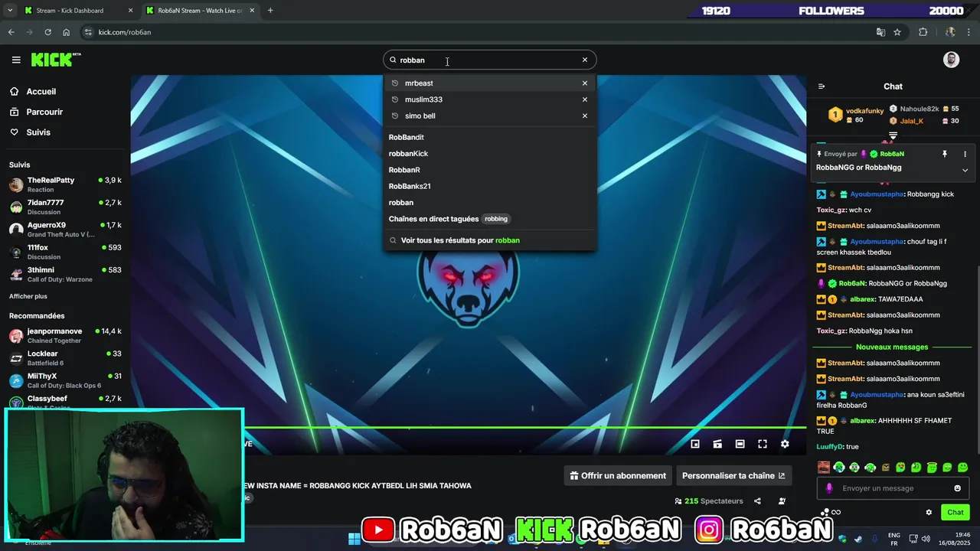Open user moderation icon beside share
Viewport: 980px width, 551px height.
click(782, 501)
